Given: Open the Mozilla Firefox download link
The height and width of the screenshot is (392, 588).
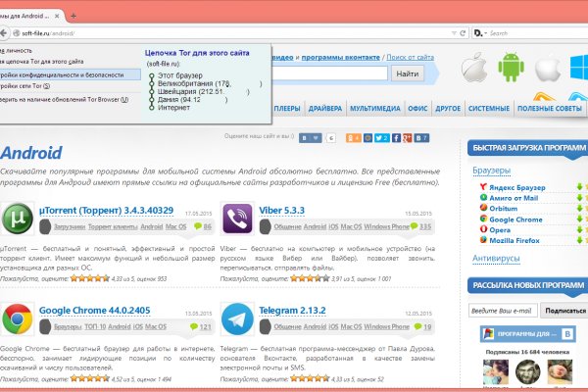Looking at the screenshot, I should point(514,240).
